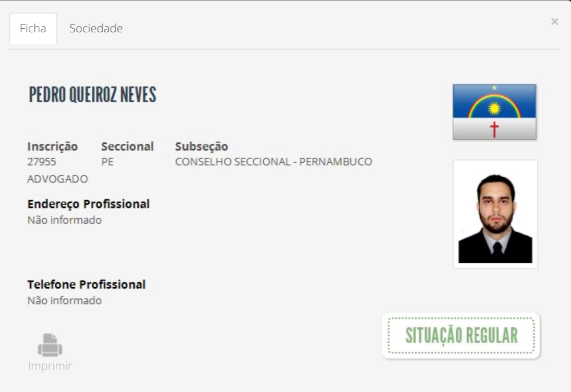Viewport: 571px width, 392px height.
Task: Click the Inscrição column label
Action: (x=53, y=146)
